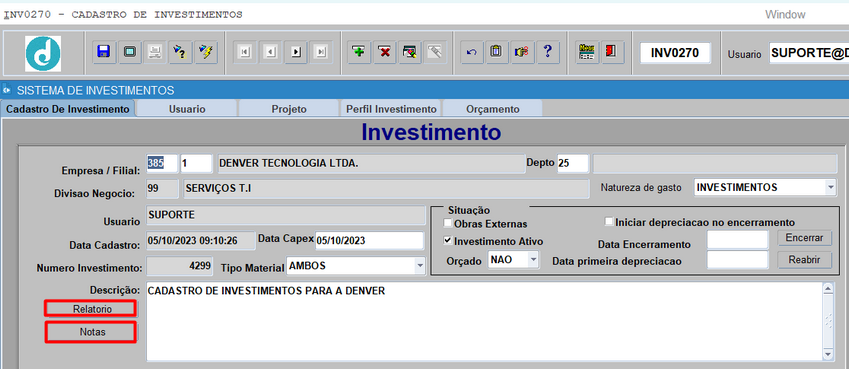The height and width of the screenshot is (369, 849).
Task: Click the Numero Investimento value 4299
Action: (x=180, y=266)
